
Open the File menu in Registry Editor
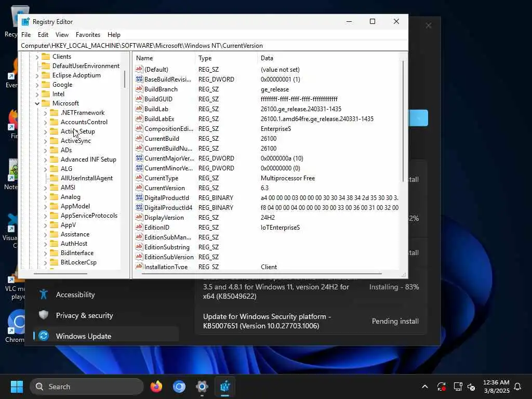click(x=26, y=35)
